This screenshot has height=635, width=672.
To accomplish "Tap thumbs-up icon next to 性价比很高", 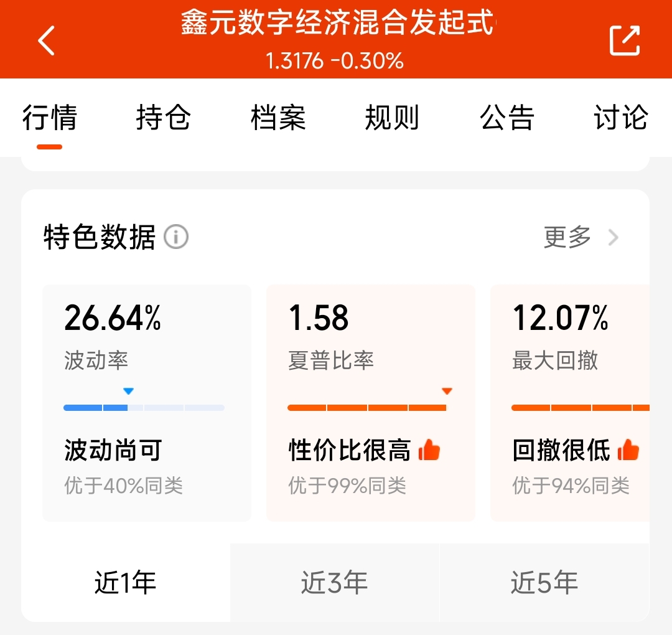I will 429,449.
